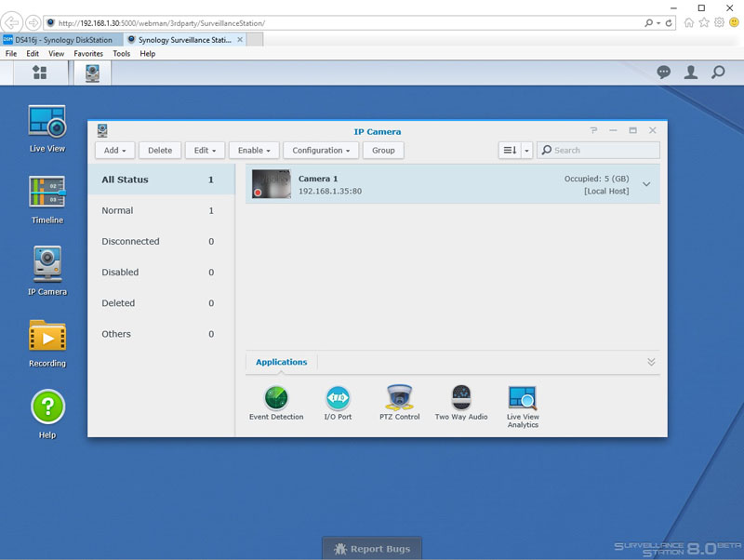The width and height of the screenshot is (744, 560).
Task: Open the Help desktop icon
Action: point(46,407)
